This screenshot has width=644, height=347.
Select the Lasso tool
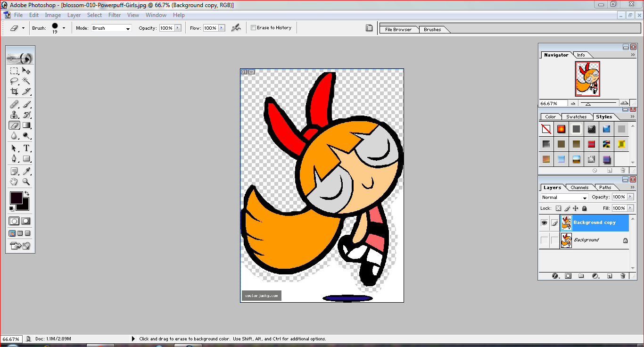click(x=14, y=81)
